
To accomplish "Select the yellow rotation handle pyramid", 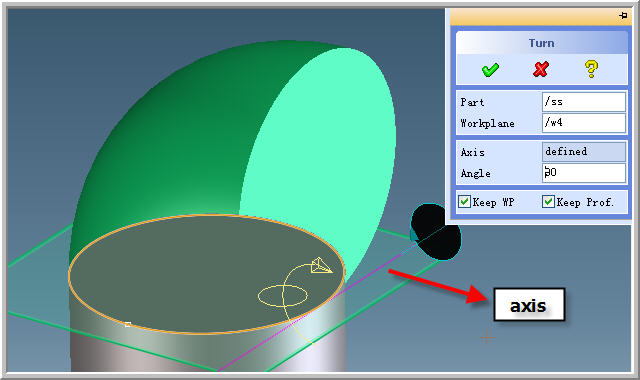I will point(321,266).
